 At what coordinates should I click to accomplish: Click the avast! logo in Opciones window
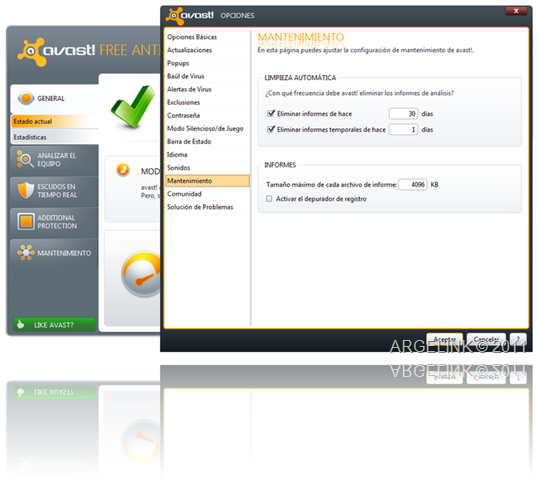189,15
